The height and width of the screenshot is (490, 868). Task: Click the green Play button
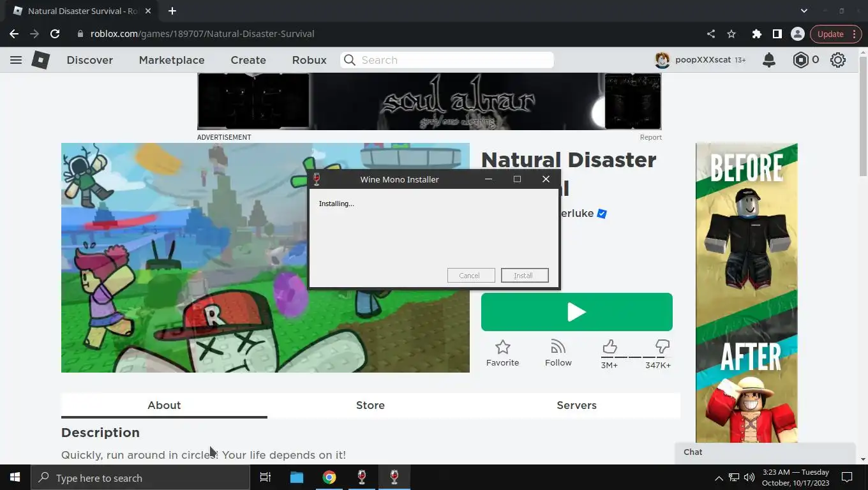[x=577, y=312]
